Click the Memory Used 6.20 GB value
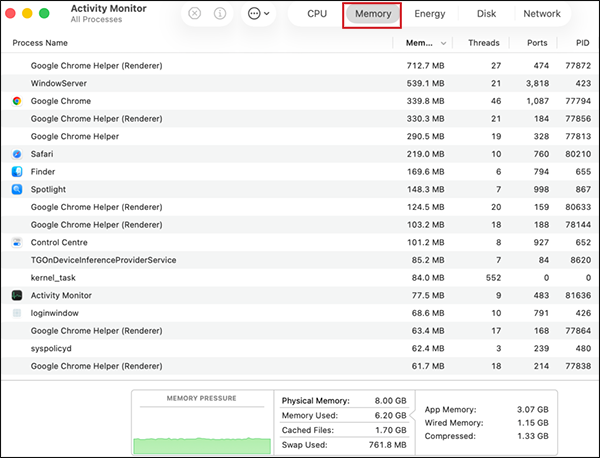This screenshot has width=600, height=458. [x=390, y=415]
